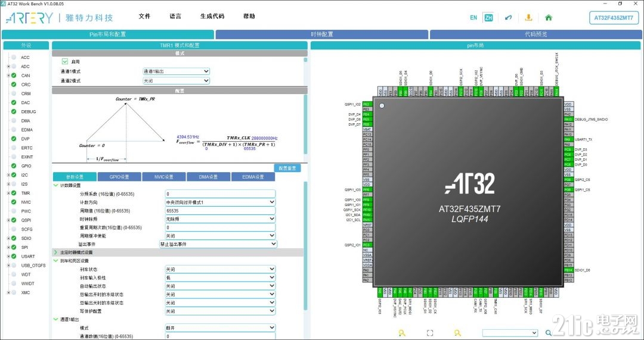Click the CRC green status icon
The image size is (644, 340).
coord(14,85)
